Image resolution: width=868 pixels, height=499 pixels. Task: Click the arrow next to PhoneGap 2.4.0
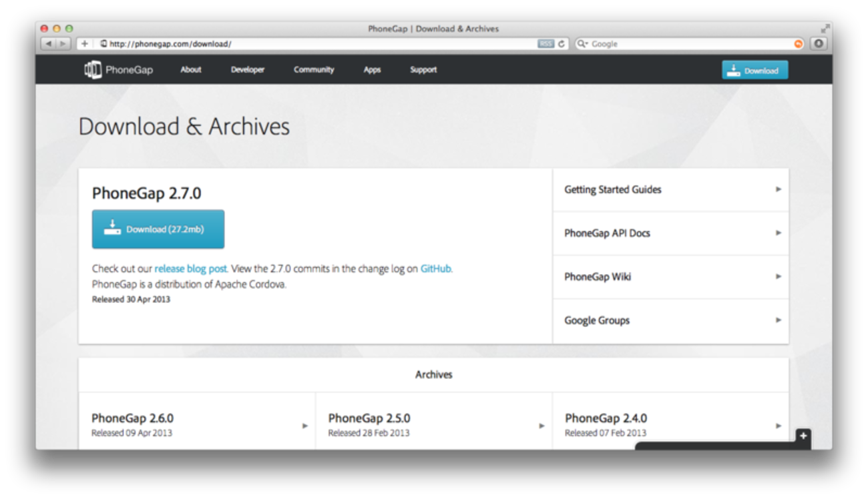tap(779, 426)
